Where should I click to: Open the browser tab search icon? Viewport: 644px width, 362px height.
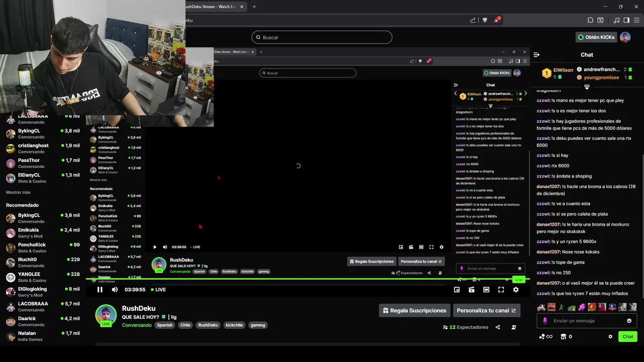600,20
